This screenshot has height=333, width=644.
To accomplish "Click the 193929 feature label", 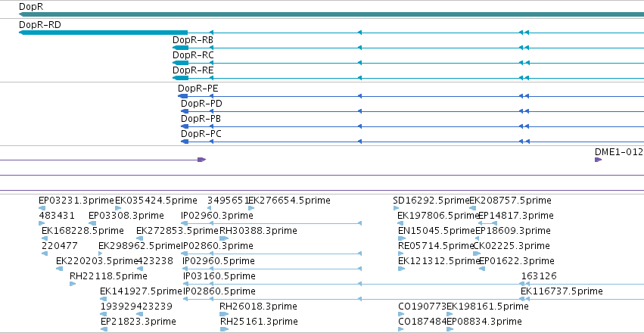I will click(118, 307).
